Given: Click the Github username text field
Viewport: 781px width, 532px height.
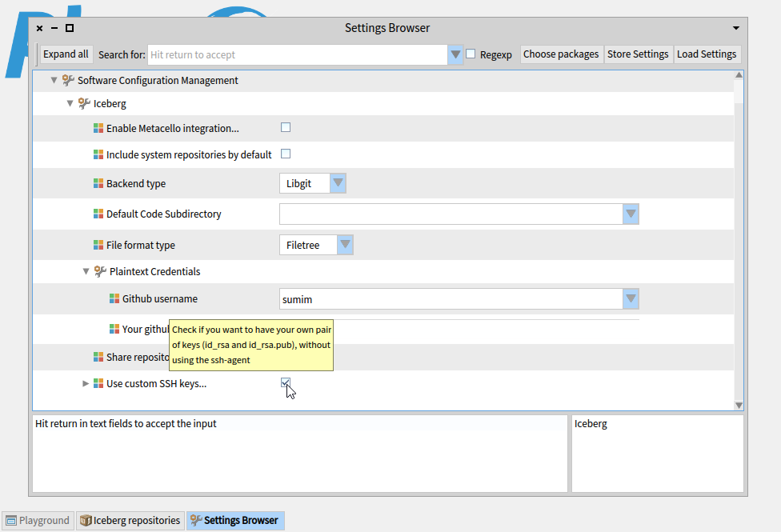Looking at the screenshot, I should (451, 299).
